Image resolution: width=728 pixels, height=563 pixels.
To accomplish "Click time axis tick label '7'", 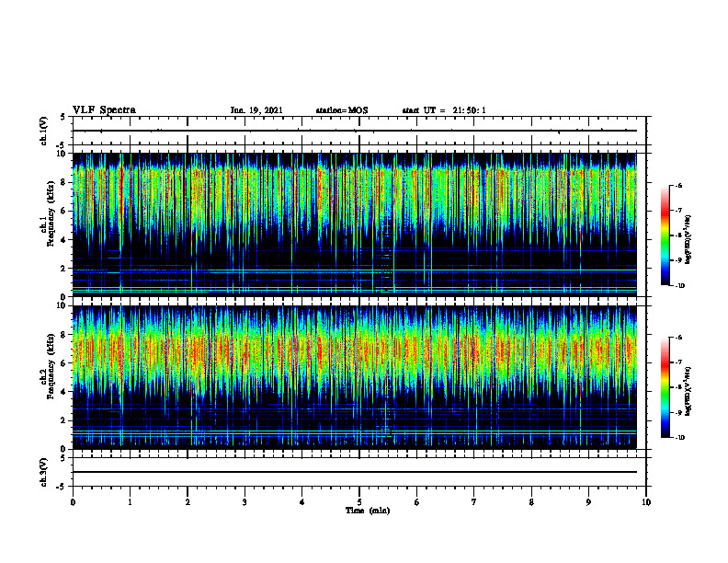I will tap(474, 502).
